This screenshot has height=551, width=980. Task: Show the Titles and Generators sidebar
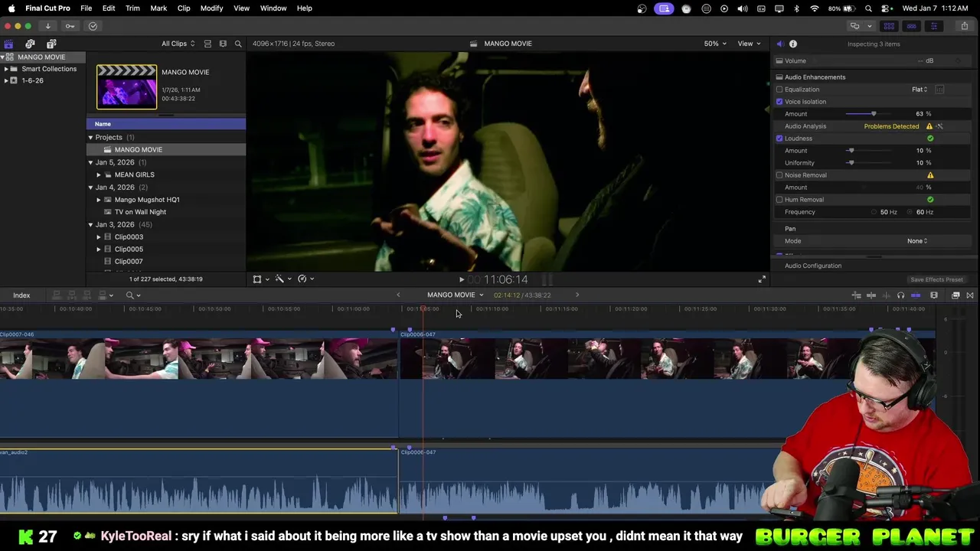pos(51,44)
